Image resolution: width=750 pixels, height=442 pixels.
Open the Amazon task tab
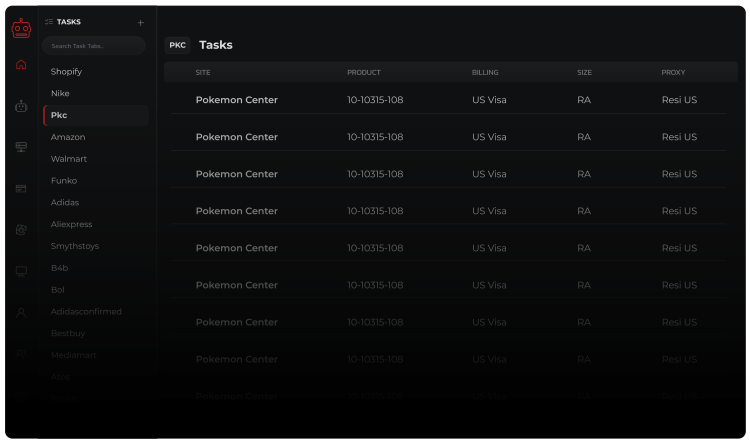click(x=68, y=137)
